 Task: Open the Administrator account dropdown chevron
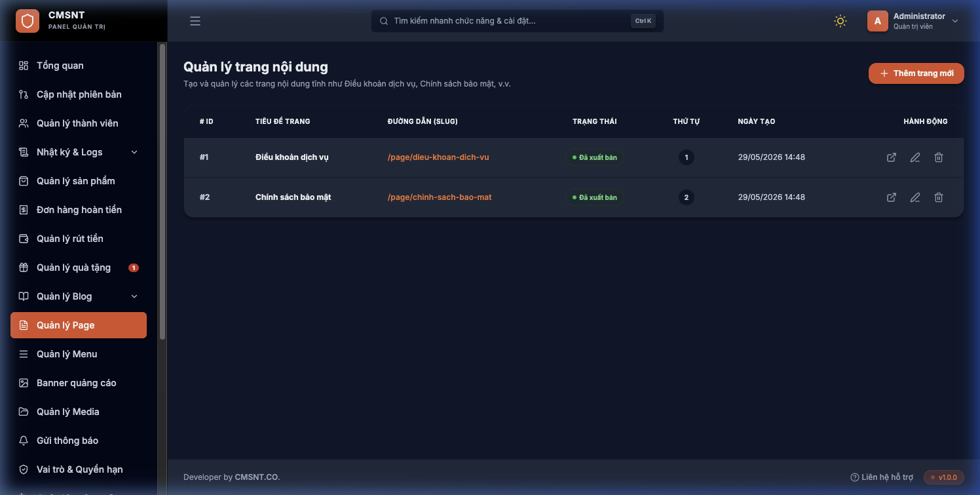click(x=955, y=21)
